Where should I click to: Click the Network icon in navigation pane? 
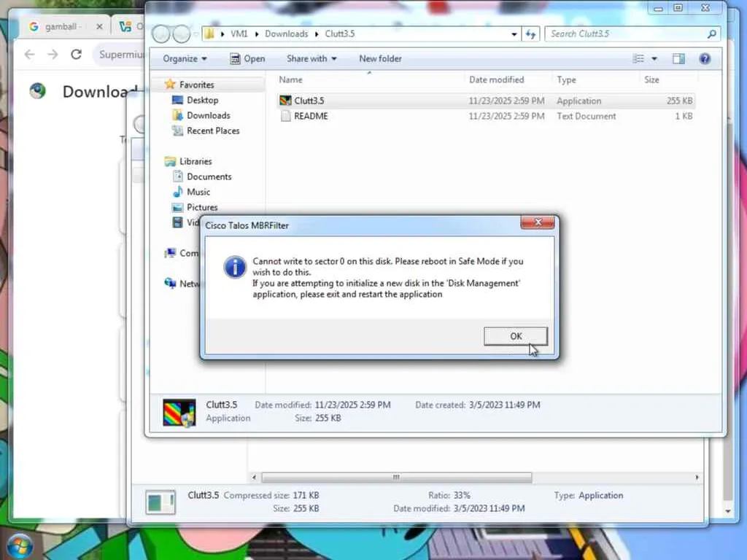point(170,284)
